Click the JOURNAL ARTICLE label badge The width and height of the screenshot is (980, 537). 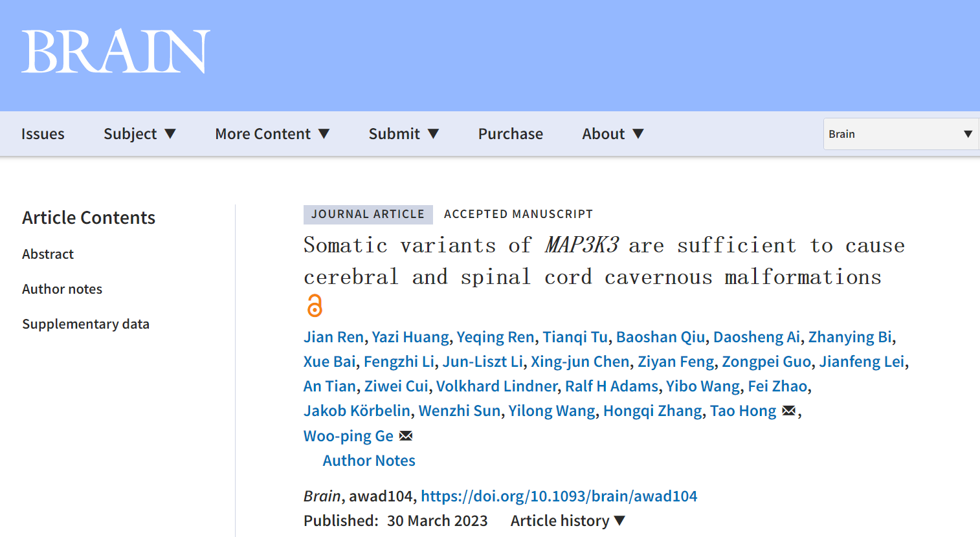(368, 214)
